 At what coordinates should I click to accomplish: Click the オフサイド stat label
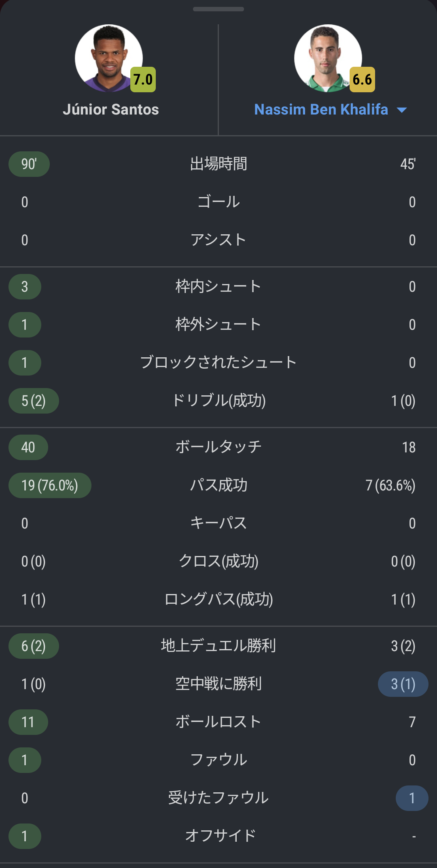click(x=220, y=836)
